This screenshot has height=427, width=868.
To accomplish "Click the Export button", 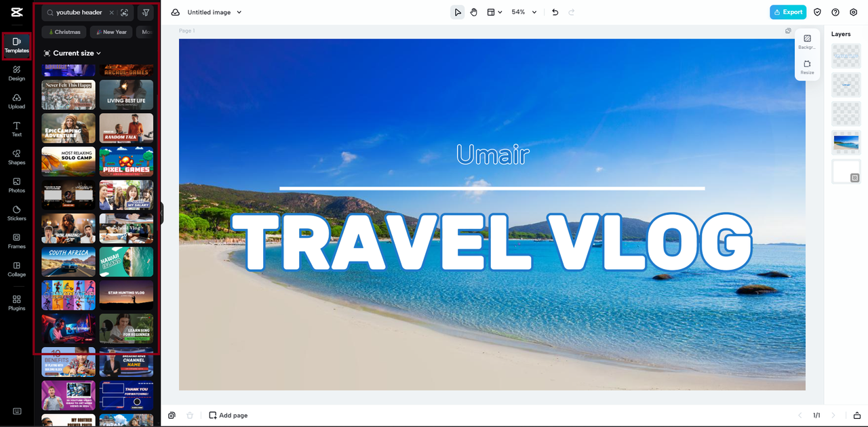I will click(788, 12).
